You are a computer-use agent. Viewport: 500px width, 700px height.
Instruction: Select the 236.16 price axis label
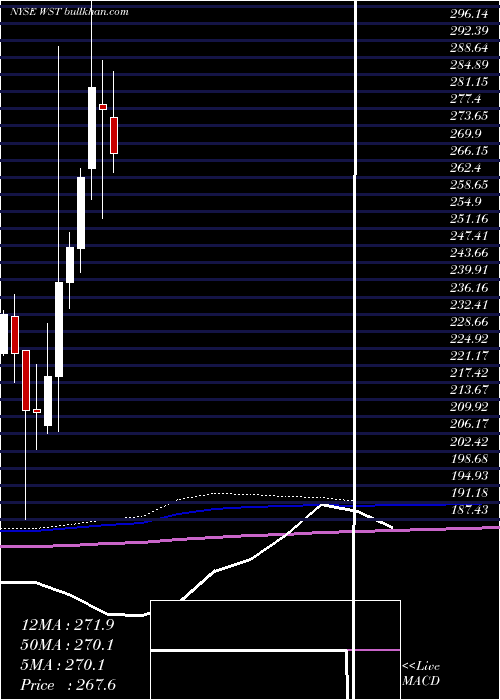[468, 287]
